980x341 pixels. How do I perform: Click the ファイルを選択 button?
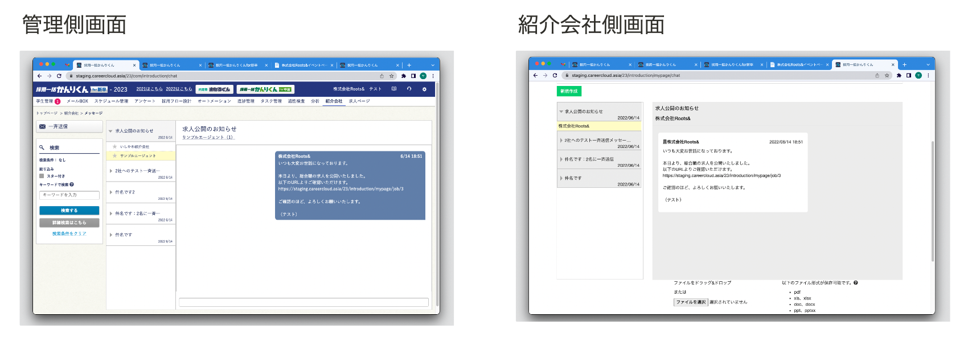click(x=691, y=302)
